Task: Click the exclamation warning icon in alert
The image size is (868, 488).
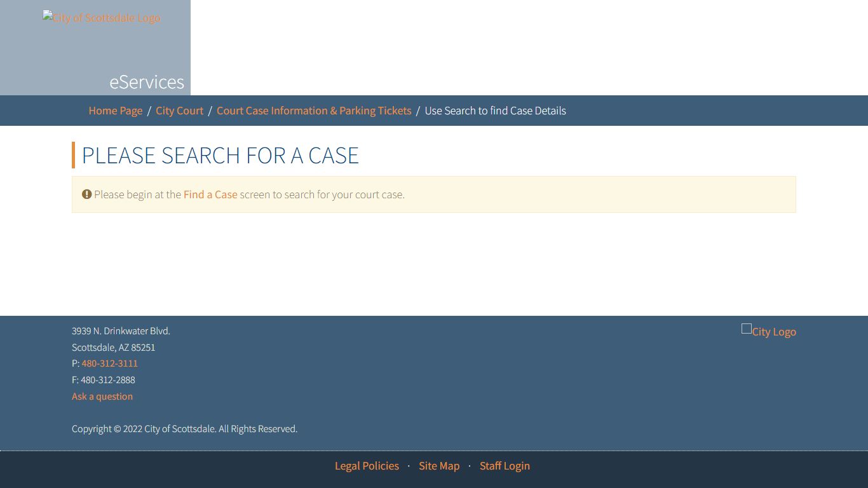Action: pyautogui.click(x=87, y=194)
